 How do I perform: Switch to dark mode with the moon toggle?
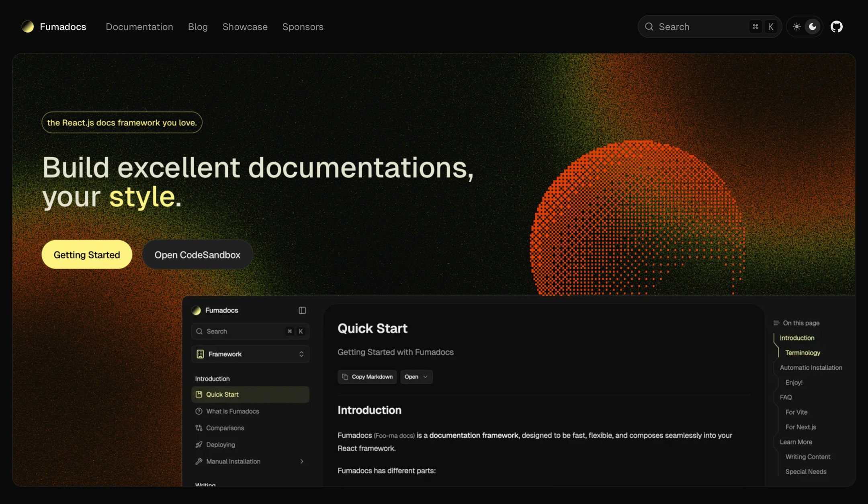[813, 27]
